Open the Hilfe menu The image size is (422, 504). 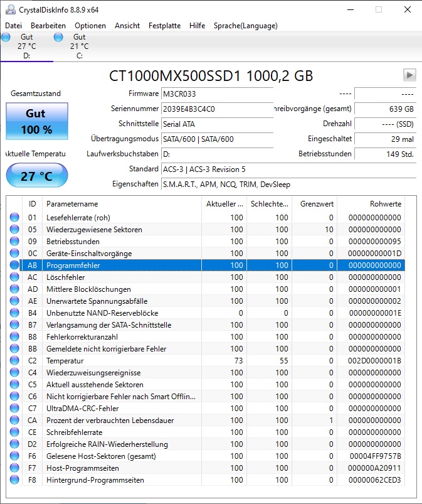[197, 26]
